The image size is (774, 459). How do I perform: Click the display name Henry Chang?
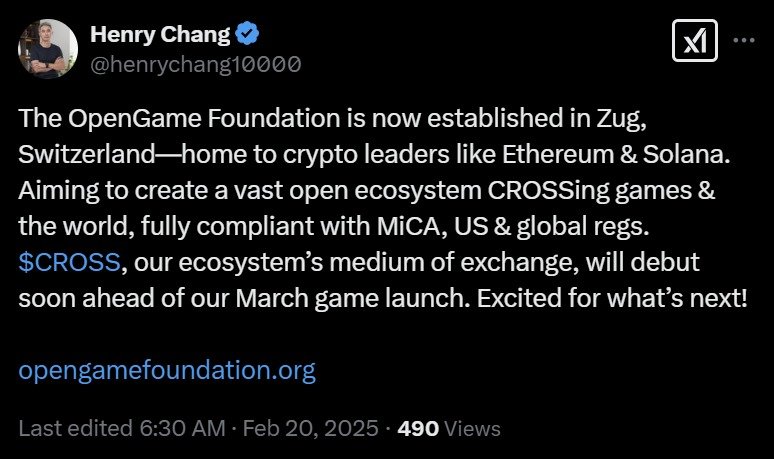tap(160, 35)
